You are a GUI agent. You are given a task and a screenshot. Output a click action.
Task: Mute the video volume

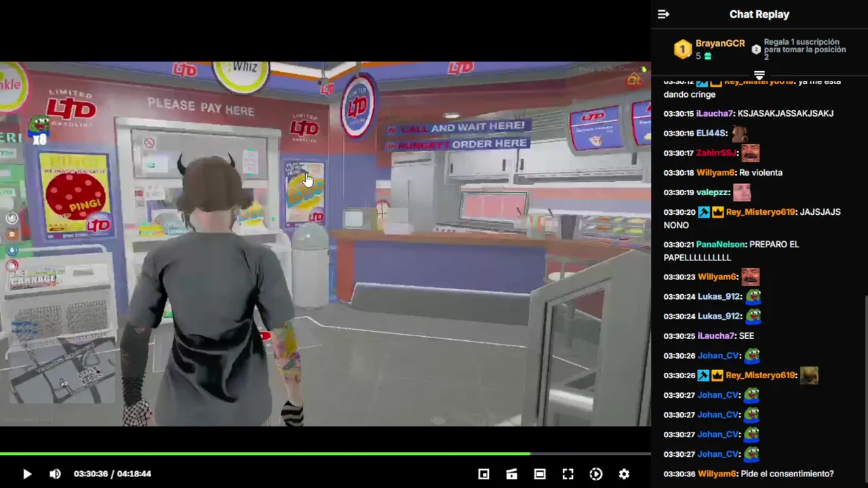pos(55,474)
